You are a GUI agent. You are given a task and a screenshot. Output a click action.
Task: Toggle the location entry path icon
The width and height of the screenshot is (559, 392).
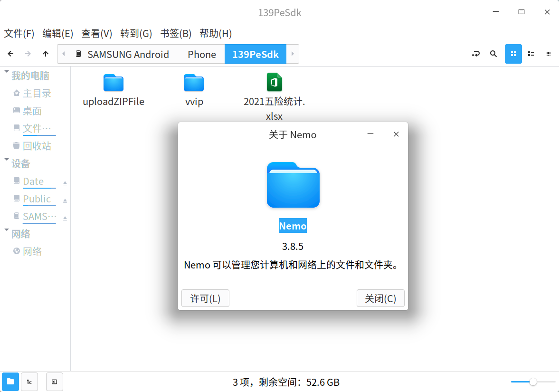[475, 54]
